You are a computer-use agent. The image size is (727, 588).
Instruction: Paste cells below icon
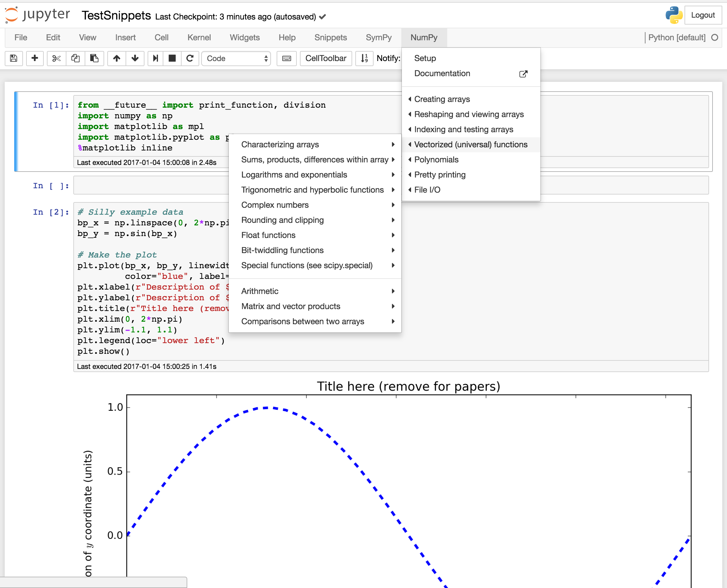94,58
